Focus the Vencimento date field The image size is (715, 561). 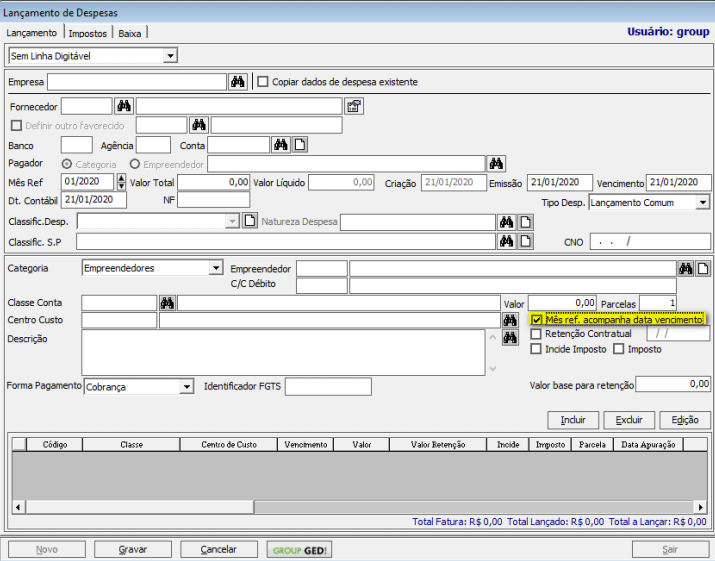679,182
